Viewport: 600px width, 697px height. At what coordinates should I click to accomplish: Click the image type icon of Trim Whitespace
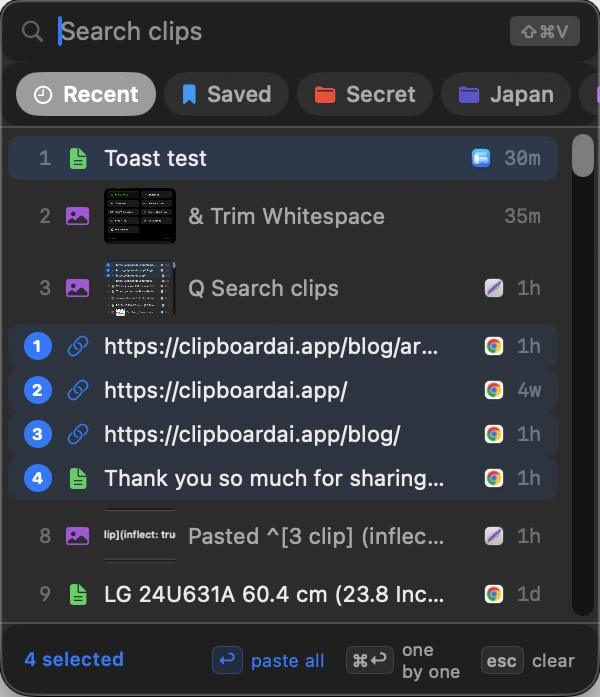(78, 216)
